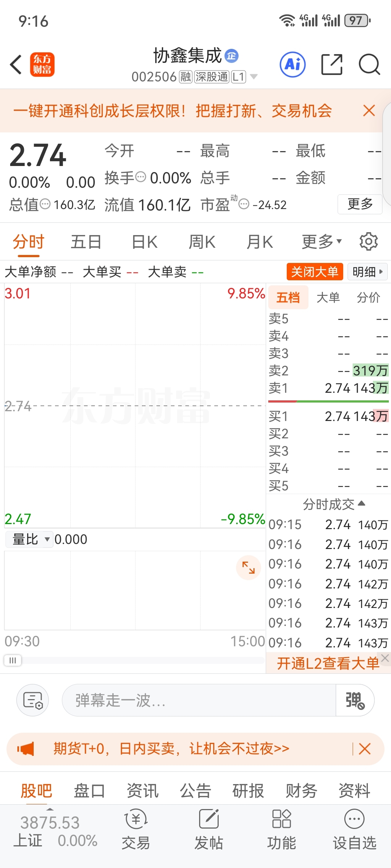Open chart settings gear icon

[369, 242]
